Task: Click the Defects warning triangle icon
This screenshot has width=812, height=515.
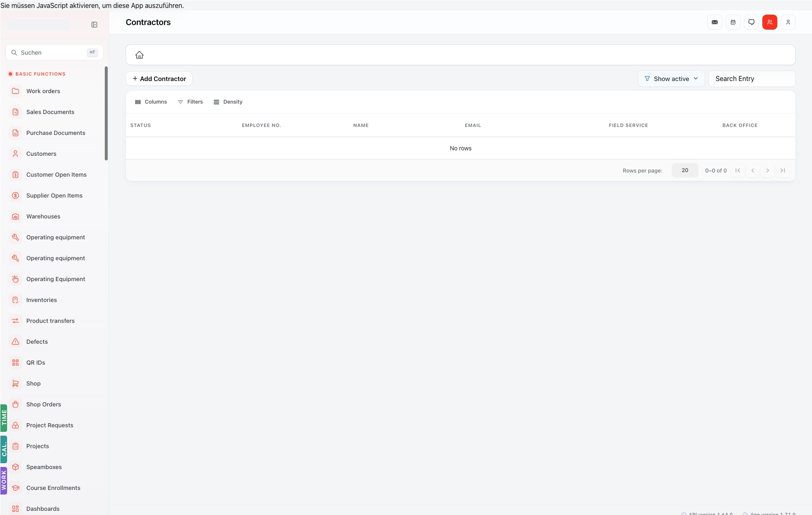Action: (15, 342)
